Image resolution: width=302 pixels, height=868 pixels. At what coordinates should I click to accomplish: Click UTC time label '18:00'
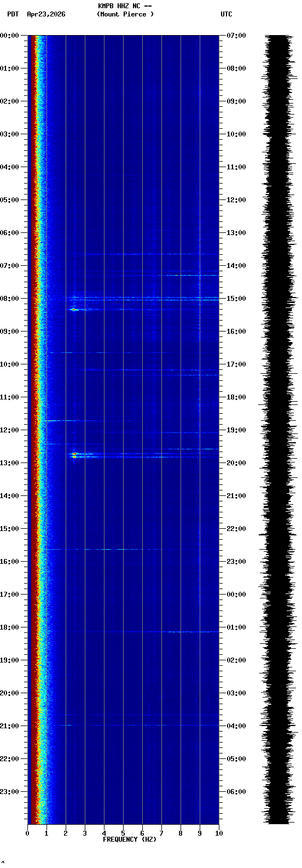236,397
